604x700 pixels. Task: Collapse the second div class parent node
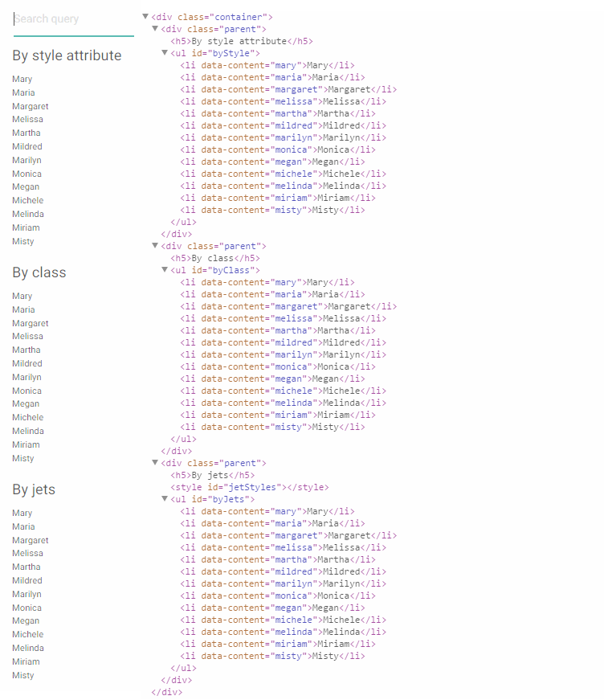[x=155, y=246]
